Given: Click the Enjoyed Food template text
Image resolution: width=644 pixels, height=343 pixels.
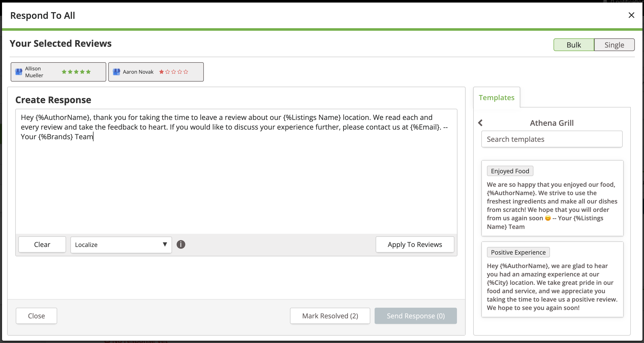Looking at the screenshot, I should pyautogui.click(x=552, y=206).
